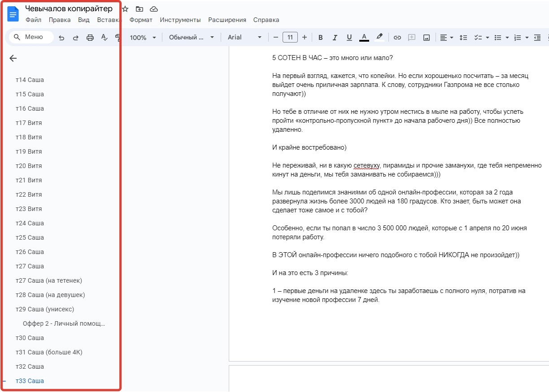Open text color picker
The image size is (549, 392).
pyautogui.click(x=364, y=38)
